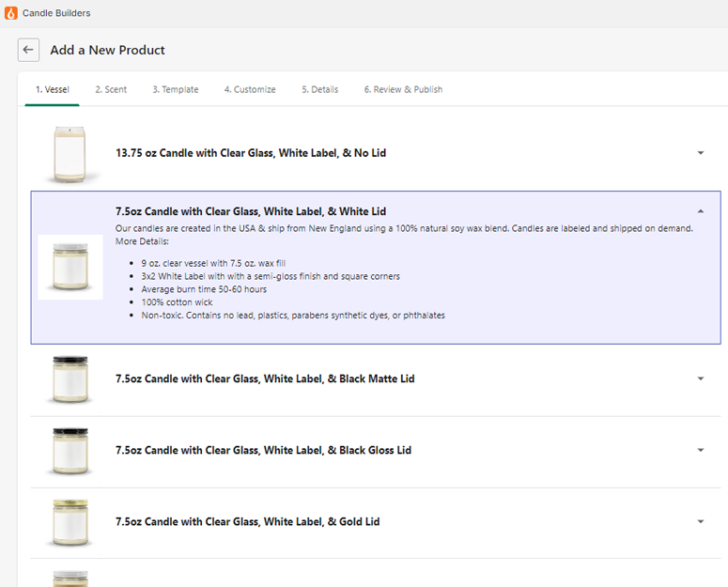
Task: Select the 1. Vessel tab
Action: [53, 89]
